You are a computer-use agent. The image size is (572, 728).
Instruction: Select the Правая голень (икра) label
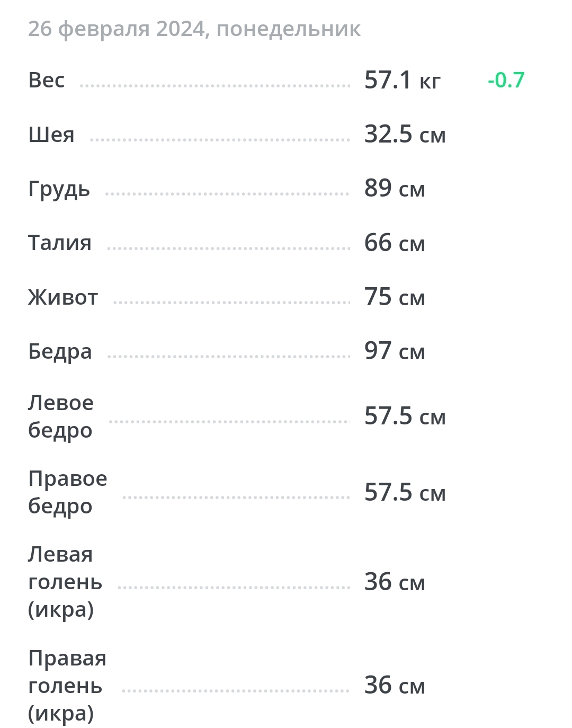[67, 686]
